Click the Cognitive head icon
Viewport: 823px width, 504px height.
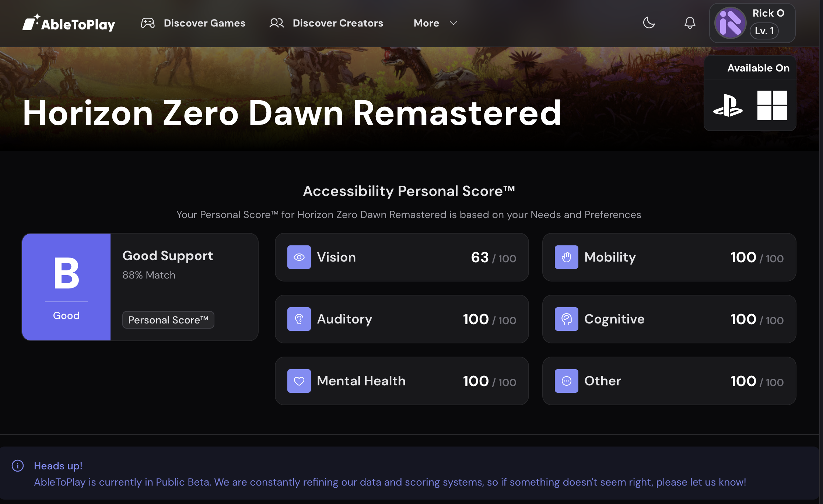point(566,319)
